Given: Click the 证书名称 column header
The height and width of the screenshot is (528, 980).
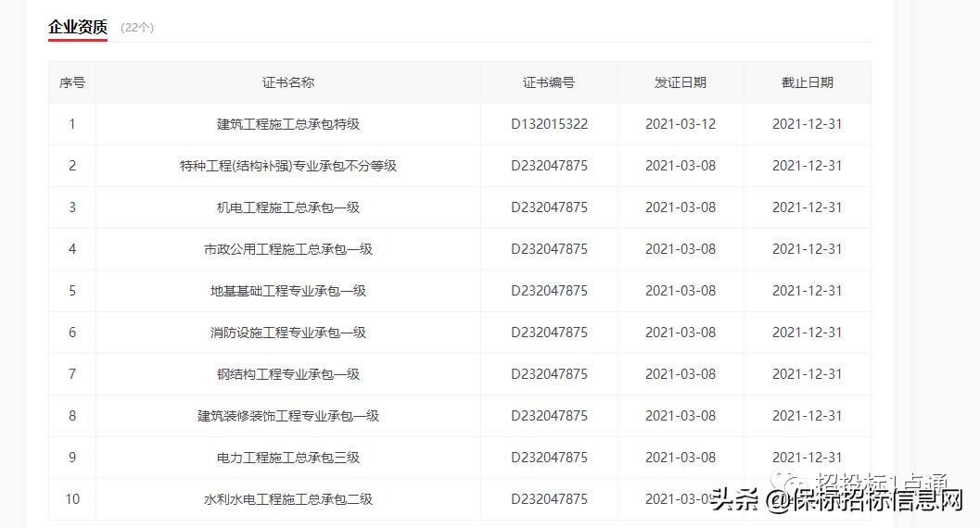Looking at the screenshot, I should point(288,82).
